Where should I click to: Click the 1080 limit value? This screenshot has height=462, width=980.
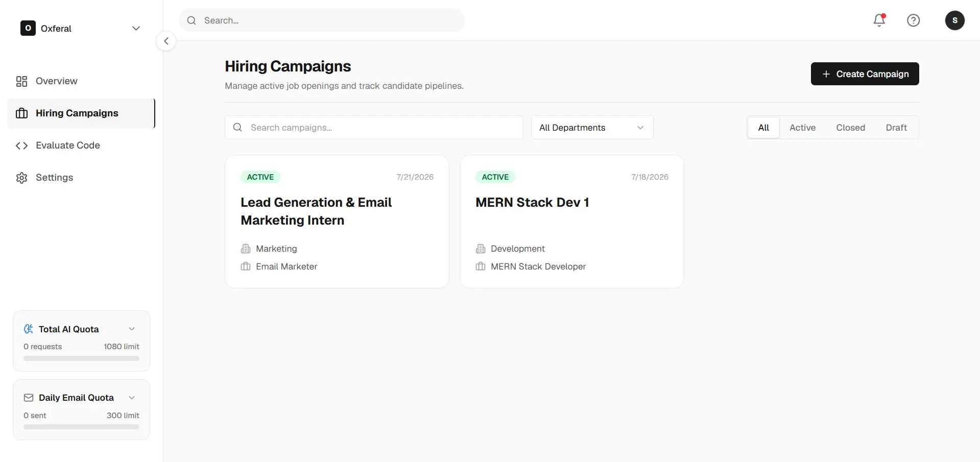pyautogui.click(x=122, y=347)
